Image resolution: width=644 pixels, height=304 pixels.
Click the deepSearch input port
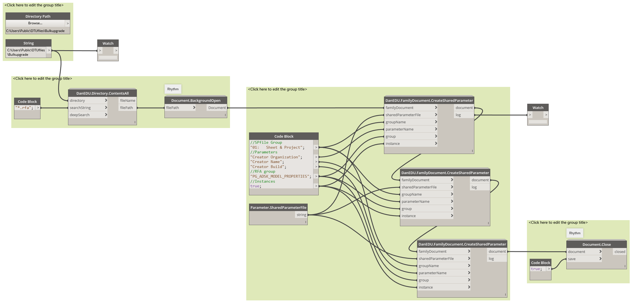point(88,115)
